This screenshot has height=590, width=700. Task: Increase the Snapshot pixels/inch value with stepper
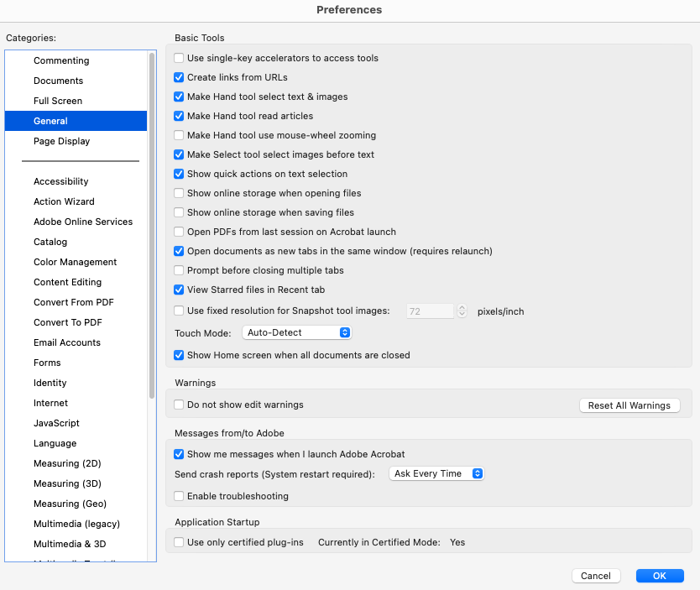[x=462, y=307]
